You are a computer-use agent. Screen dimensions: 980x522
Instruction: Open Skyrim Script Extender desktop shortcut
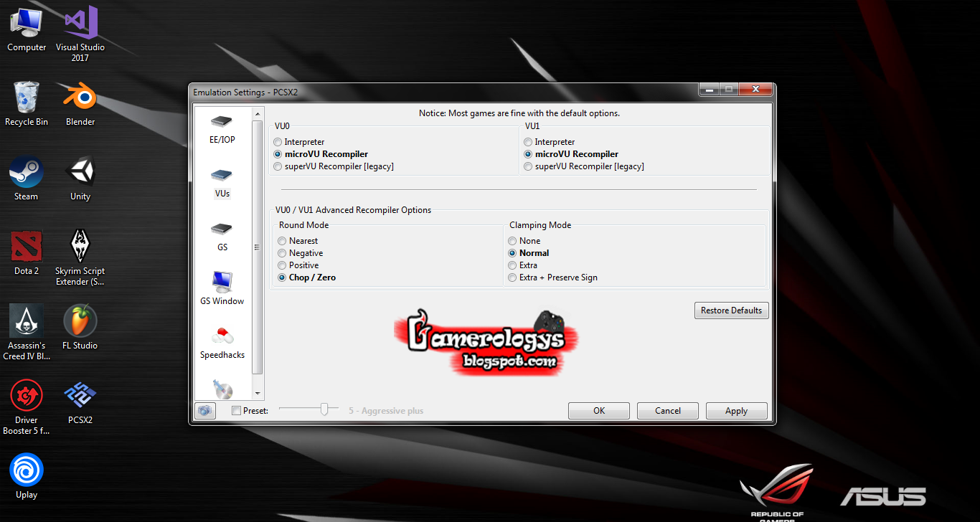80,257
